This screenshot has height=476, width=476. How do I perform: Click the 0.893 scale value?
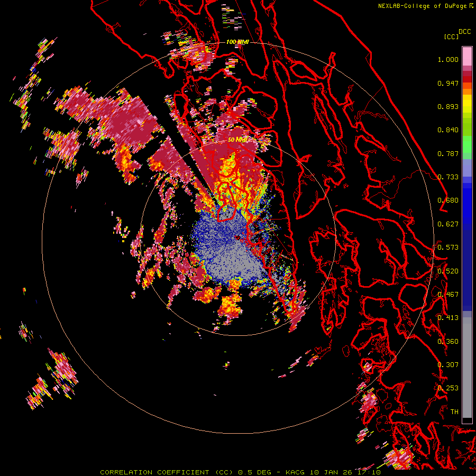448,106
